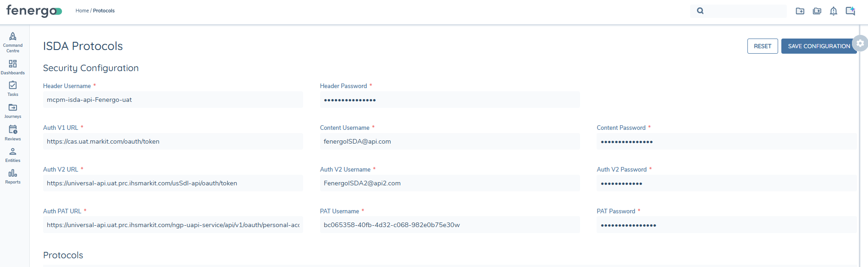Edit the Content Password field
Screen dimensions: 868x267
726,141
